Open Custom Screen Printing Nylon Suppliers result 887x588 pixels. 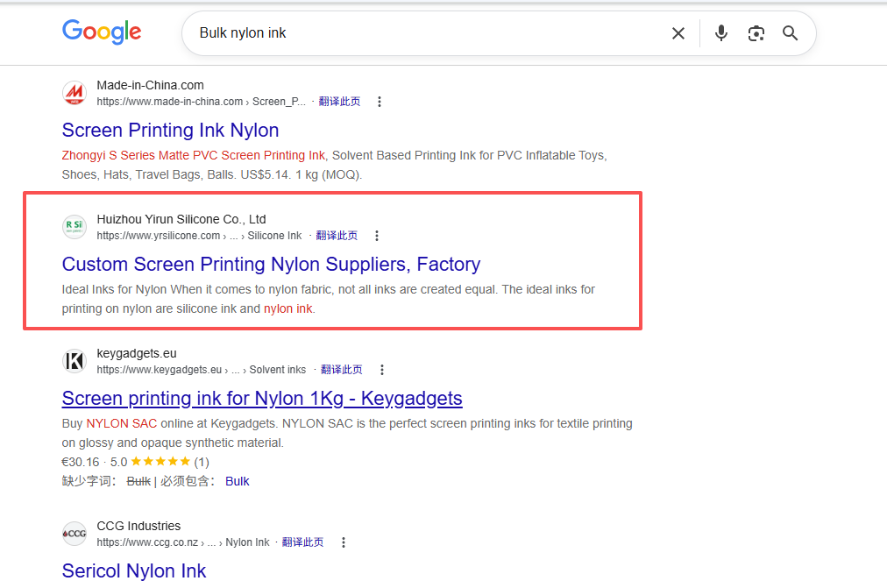(x=271, y=264)
